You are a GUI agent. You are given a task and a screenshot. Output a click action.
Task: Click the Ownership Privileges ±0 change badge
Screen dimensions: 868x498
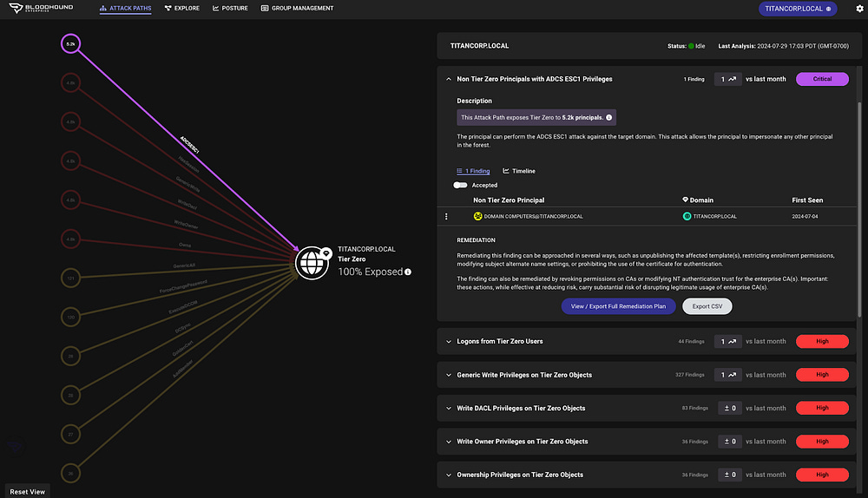[730, 475]
